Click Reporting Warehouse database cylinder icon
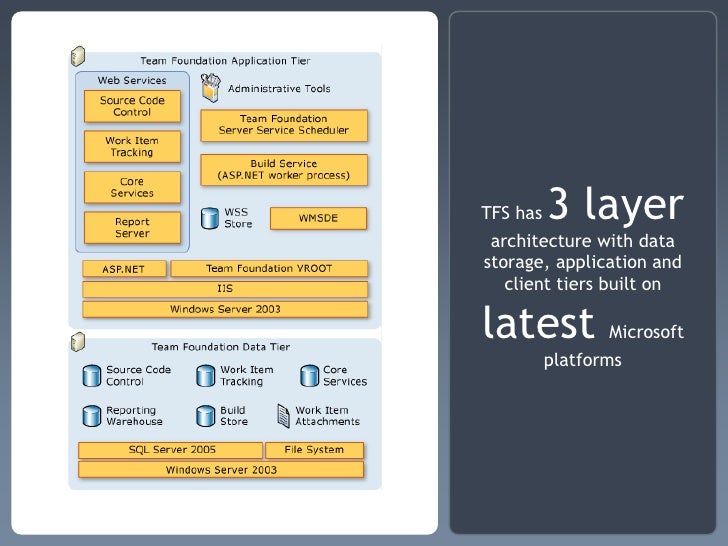This screenshot has width=728, height=546. tap(91, 416)
